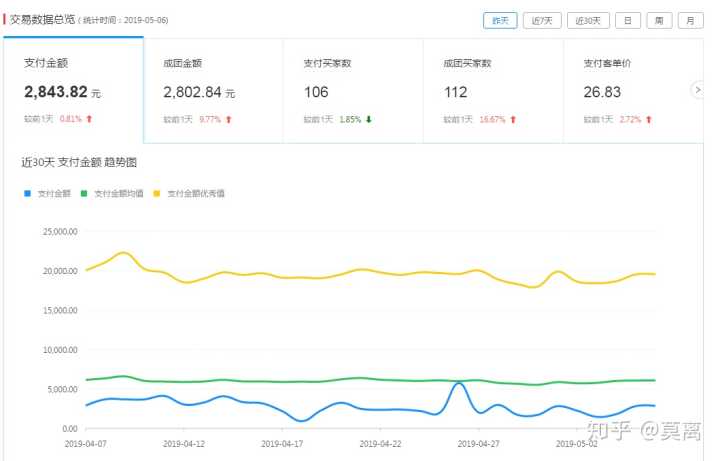Image resolution: width=720 pixels, height=461 pixels.
Task: Choose the 周 granularity option
Action: 659,20
